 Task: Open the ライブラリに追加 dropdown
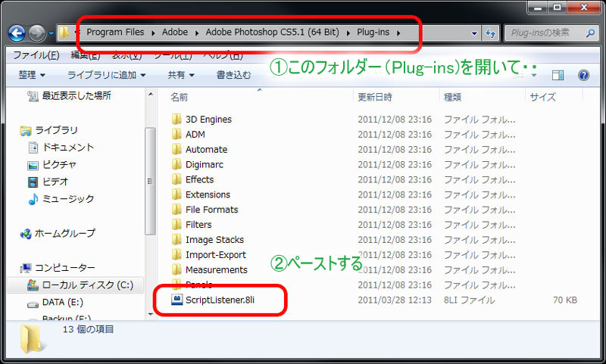click(x=106, y=75)
